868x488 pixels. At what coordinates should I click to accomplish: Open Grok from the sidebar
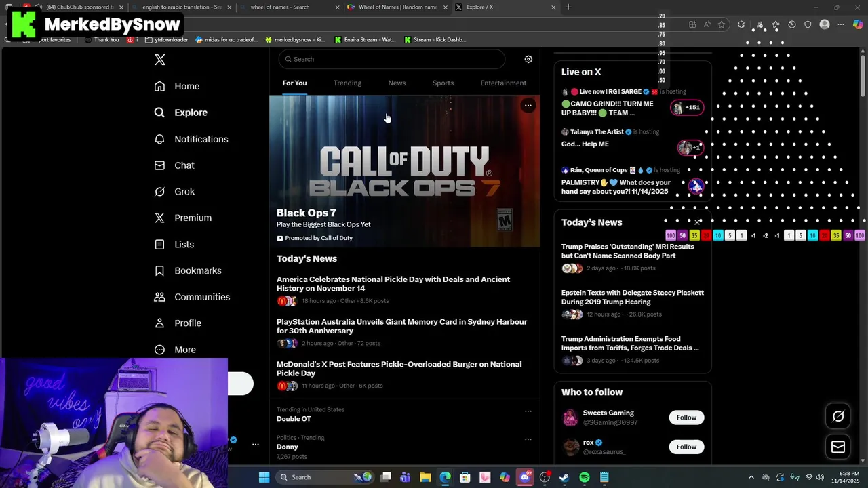[174, 192]
